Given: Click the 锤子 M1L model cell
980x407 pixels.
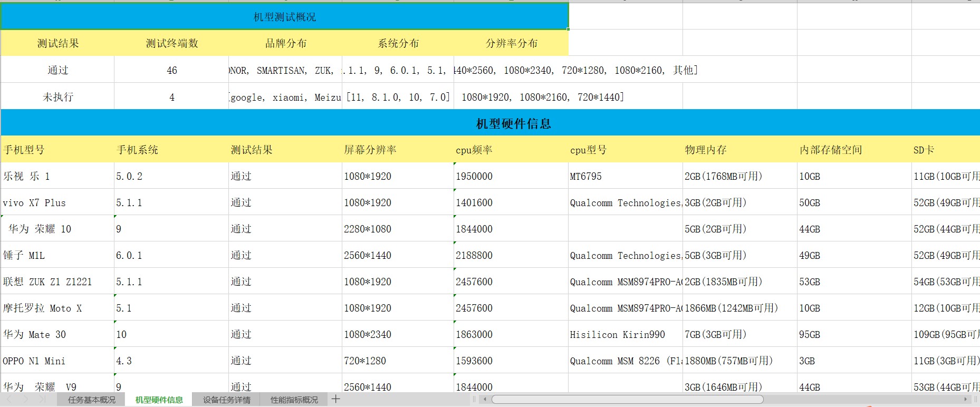Looking at the screenshot, I should pos(57,255).
